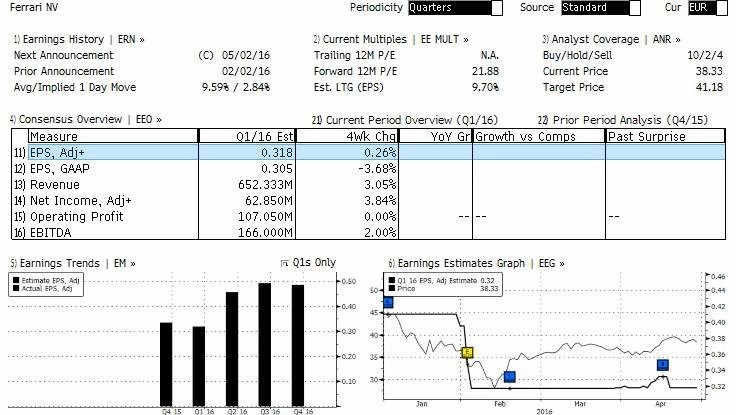Screen dimensions: 736x415
Task: Open the Earnings History ERN section
Action: (x=79, y=39)
